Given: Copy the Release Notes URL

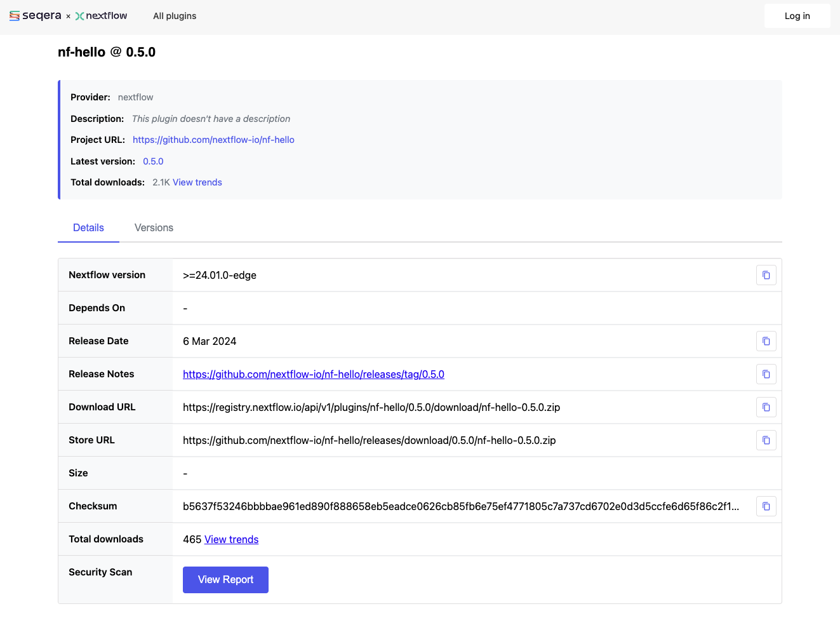Looking at the screenshot, I should [x=766, y=374].
